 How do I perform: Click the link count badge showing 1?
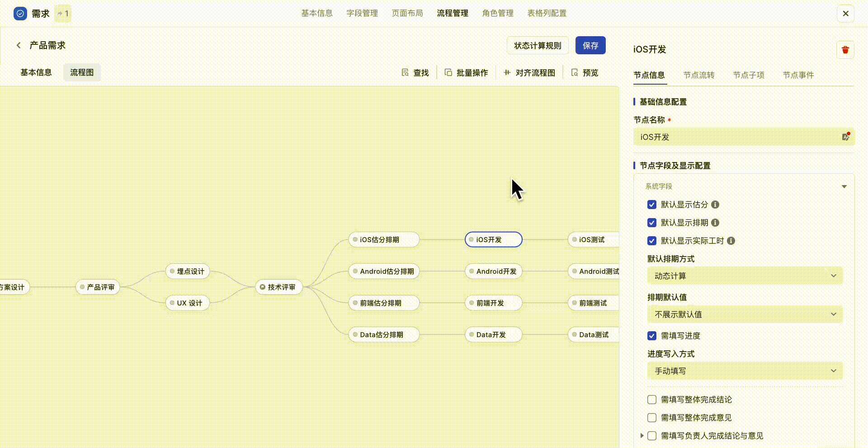point(63,14)
